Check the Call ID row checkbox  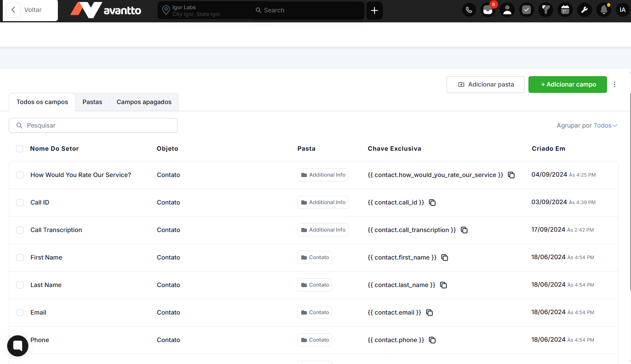coord(20,203)
